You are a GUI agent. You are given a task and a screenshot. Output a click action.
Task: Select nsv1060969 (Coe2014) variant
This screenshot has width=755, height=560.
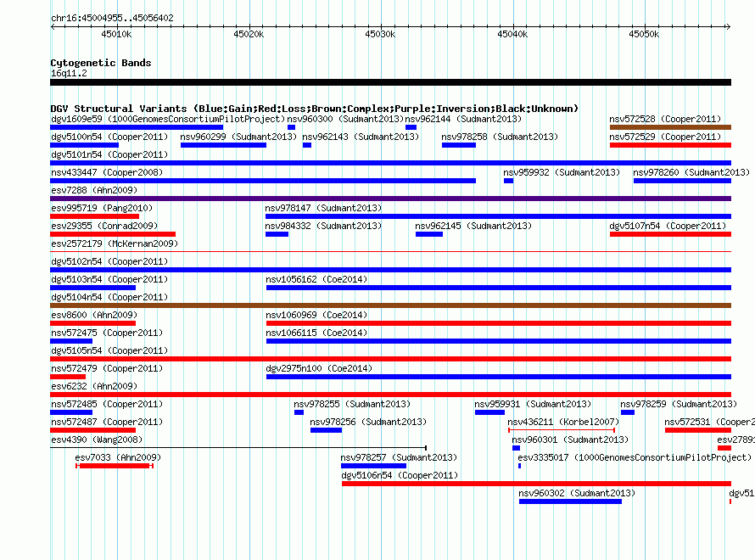click(x=316, y=315)
